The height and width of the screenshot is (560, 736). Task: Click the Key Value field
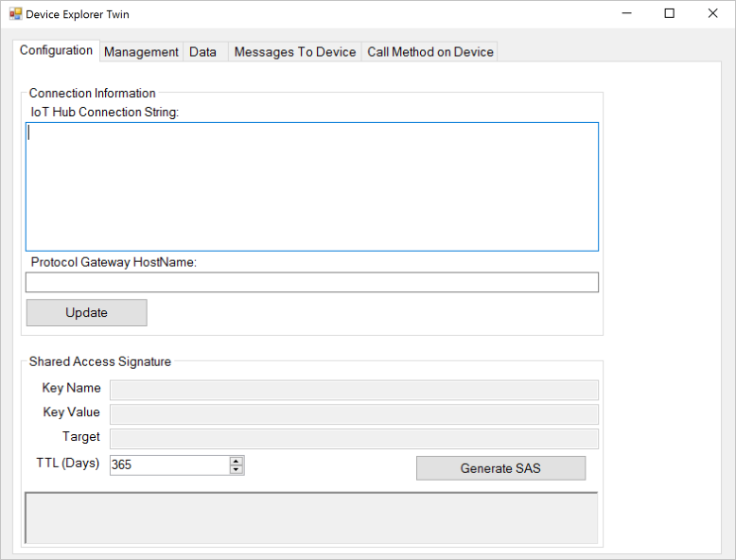tap(355, 414)
